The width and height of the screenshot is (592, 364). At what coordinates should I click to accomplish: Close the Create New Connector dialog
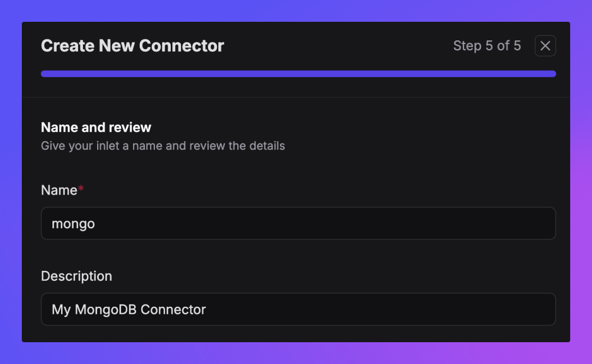(545, 46)
